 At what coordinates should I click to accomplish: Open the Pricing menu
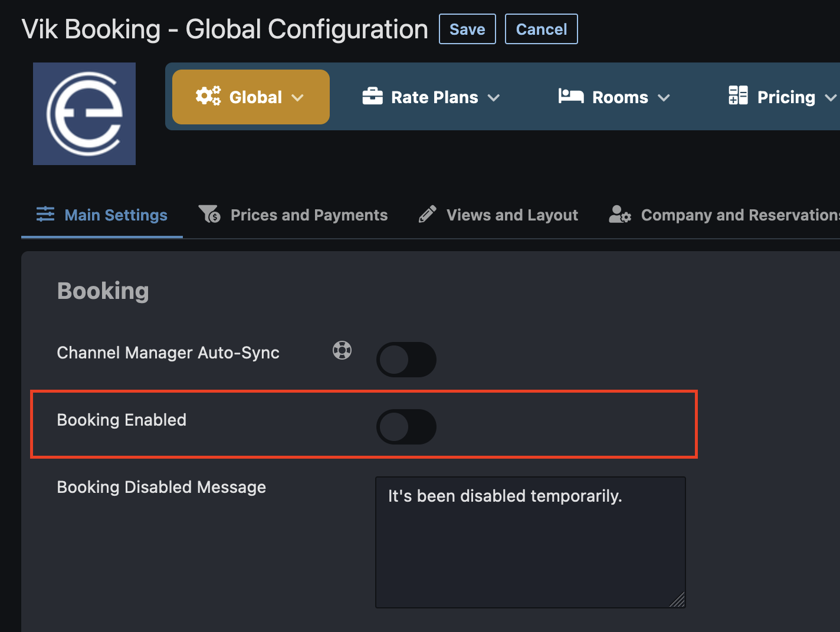(x=782, y=97)
